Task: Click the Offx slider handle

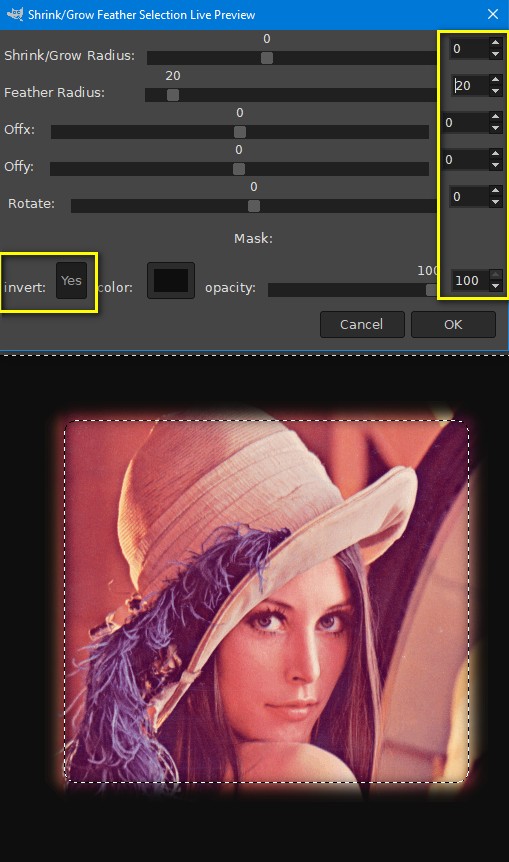Action: (240, 132)
